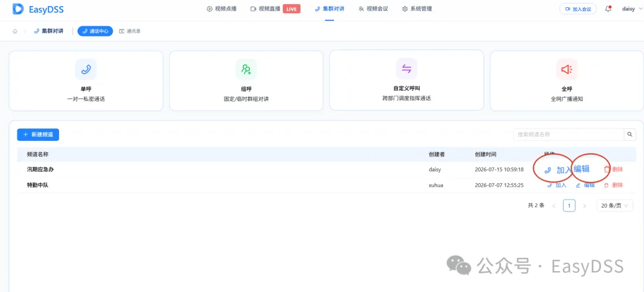Screen dimensions: 644x292
Task: Edit the 汛期应急办 channel
Action: click(x=581, y=169)
